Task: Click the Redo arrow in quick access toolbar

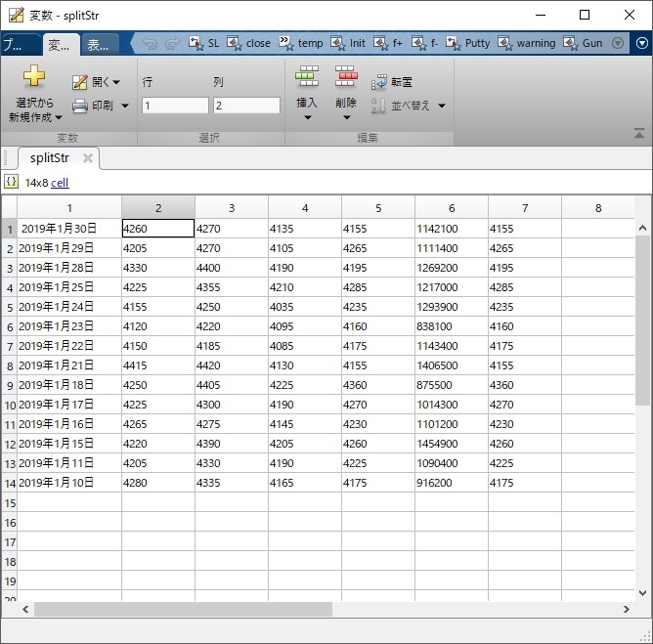Action: (x=172, y=43)
